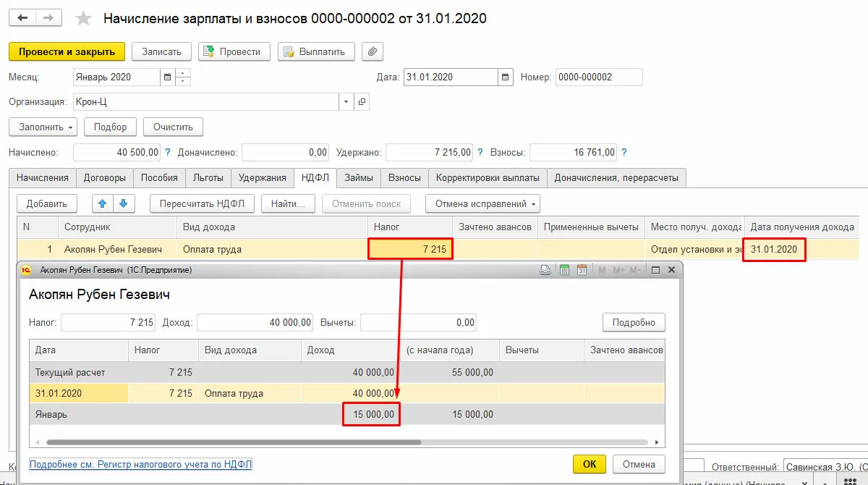868x485 pixels.
Task: Open the organization card icon next to Крон-Ц
Action: tap(362, 102)
